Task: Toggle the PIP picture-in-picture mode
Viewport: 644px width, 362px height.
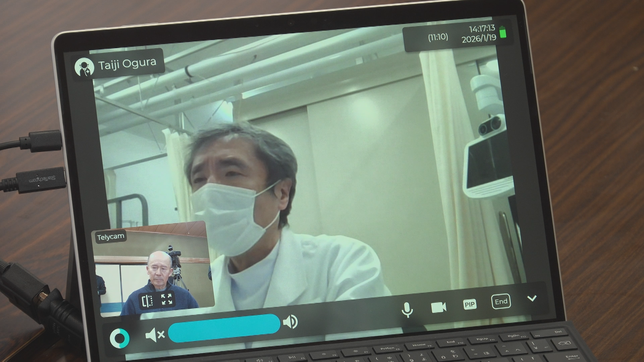Action: (470, 304)
